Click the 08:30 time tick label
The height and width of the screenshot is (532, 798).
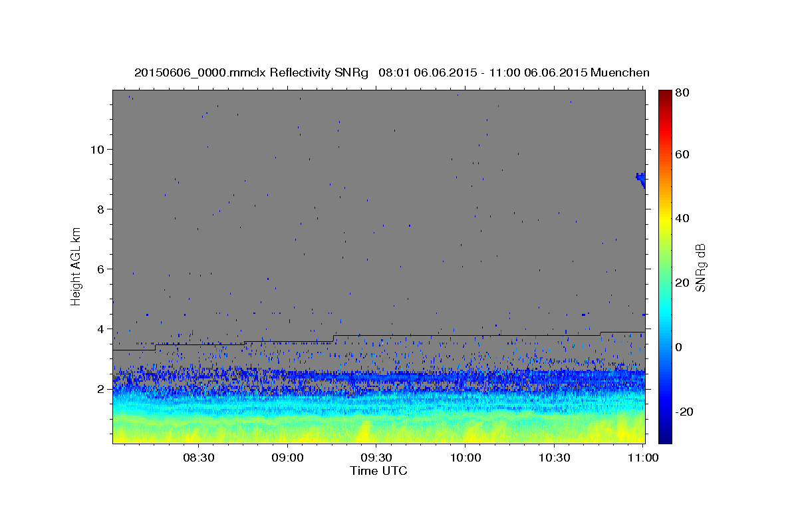coord(198,458)
